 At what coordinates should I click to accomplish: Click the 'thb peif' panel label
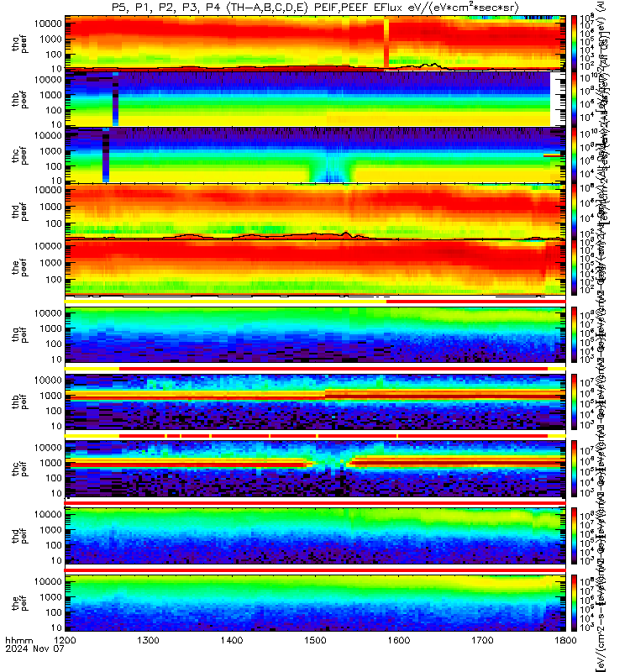(19, 402)
